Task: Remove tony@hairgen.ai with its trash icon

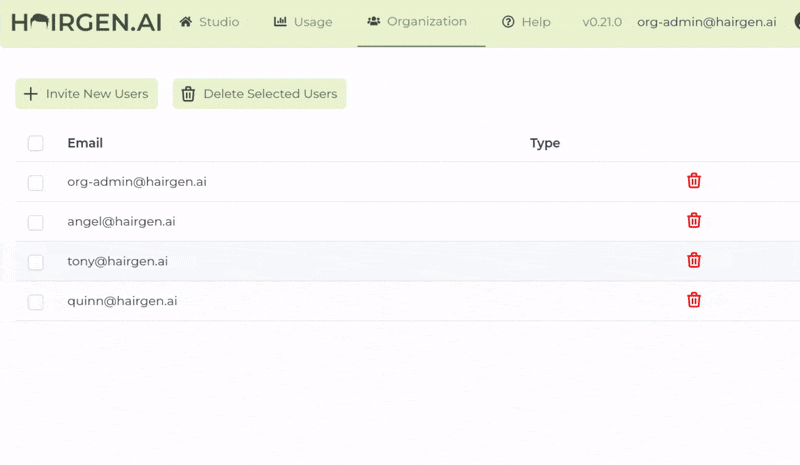Action: coord(694,261)
